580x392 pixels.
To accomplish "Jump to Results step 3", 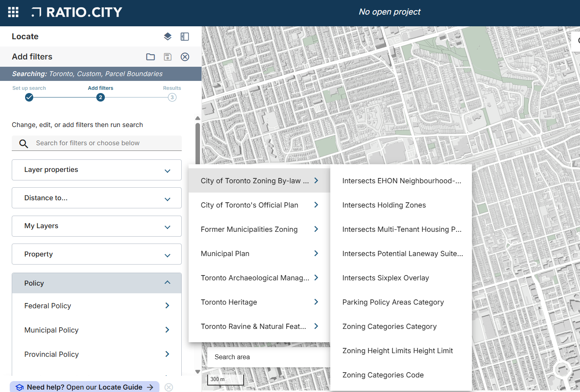I will [x=172, y=93].
